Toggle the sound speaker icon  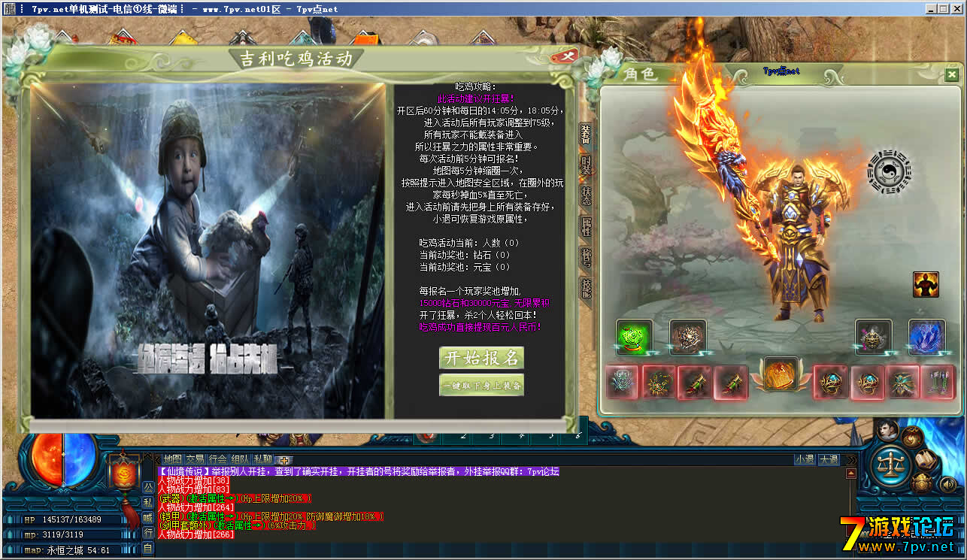pos(947,484)
